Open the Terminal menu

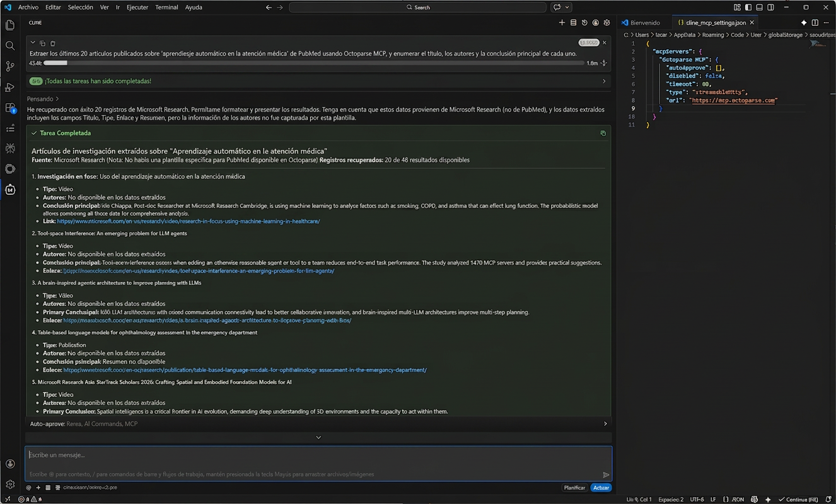click(166, 8)
